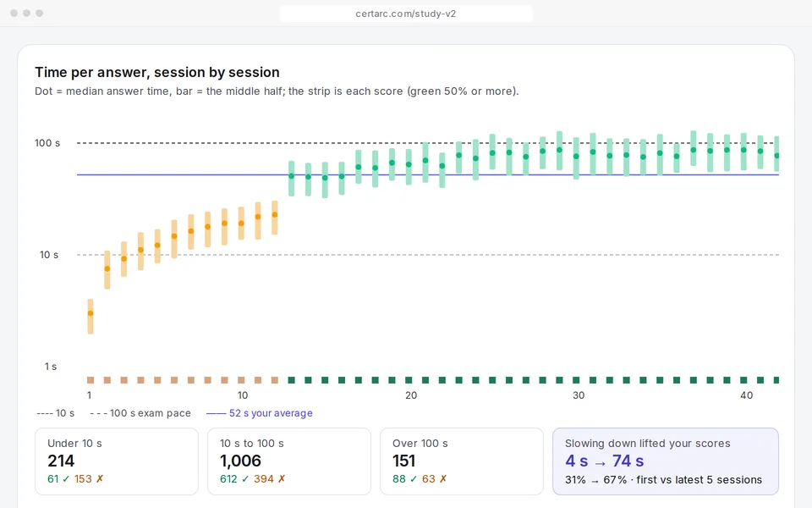Click the x-axis tick label "20"
The width and height of the screenshot is (812, 508).
(x=411, y=395)
